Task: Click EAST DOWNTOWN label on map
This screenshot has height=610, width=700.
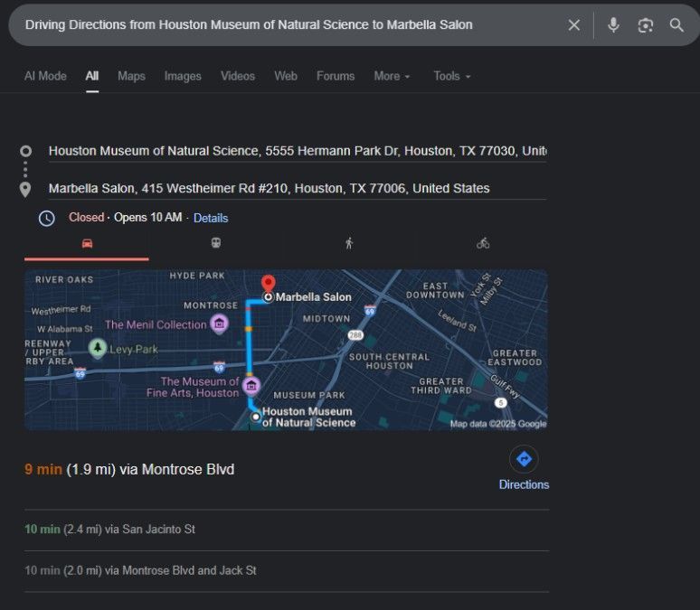Action: (435, 290)
